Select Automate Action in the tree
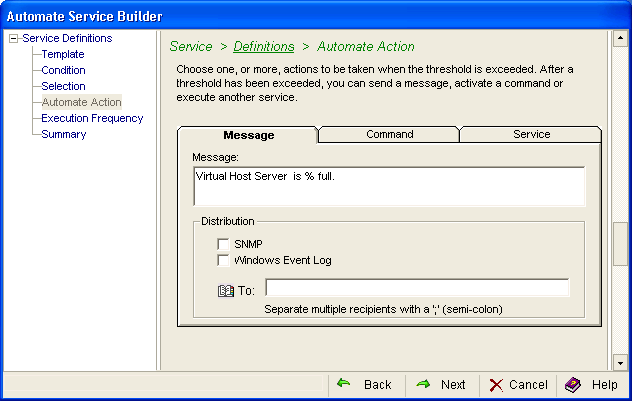Viewport: 632px width, 401px height. (x=81, y=102)
